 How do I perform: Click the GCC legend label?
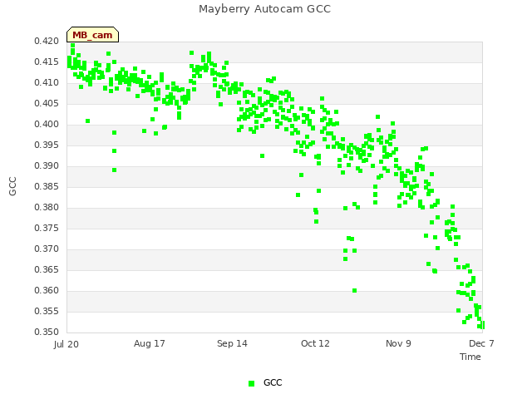click(x=273, y=382)
